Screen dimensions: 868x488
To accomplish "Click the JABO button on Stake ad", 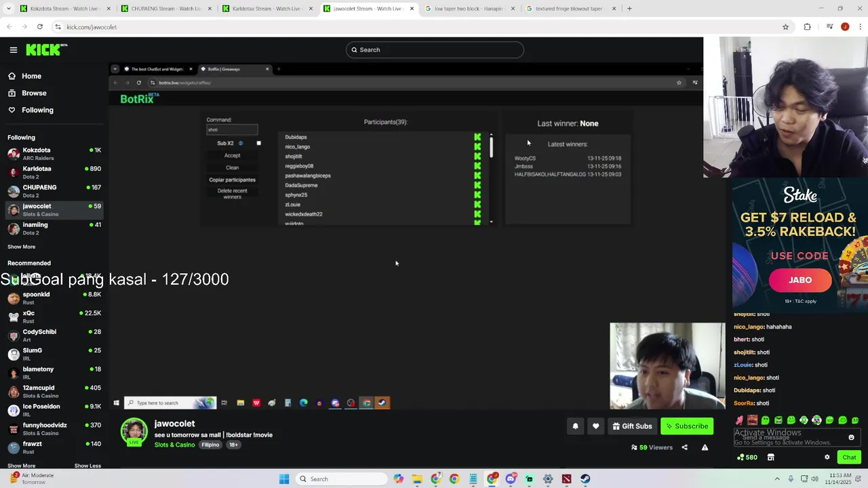I will point(800,280).
